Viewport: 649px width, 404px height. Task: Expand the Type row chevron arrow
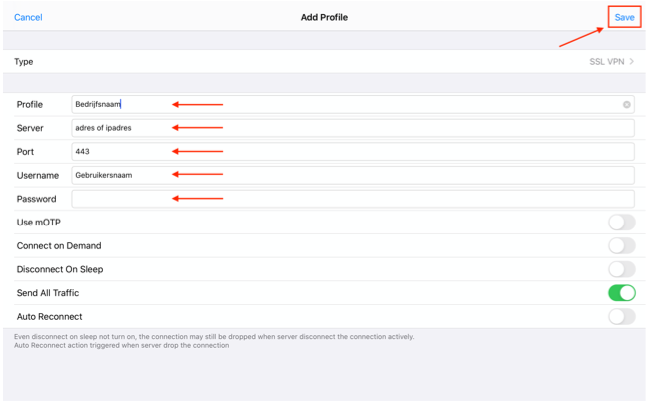[632, 62]
